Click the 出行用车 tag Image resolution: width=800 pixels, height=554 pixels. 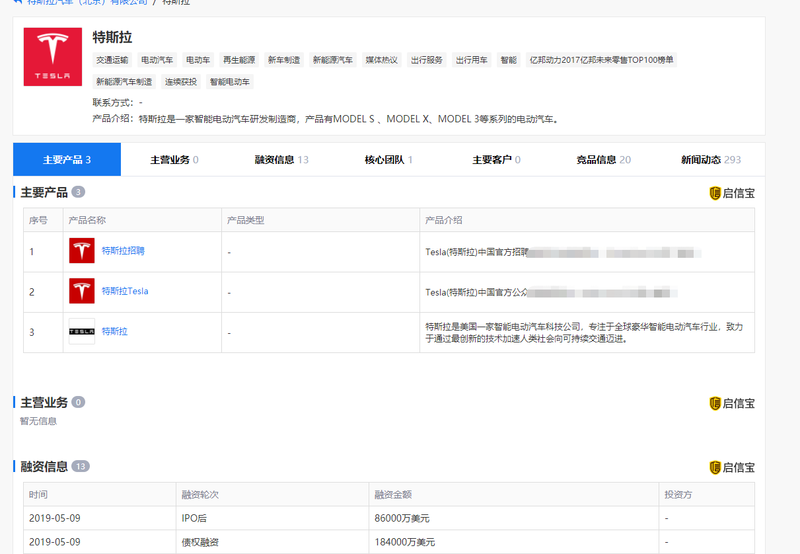pos(472,60)
